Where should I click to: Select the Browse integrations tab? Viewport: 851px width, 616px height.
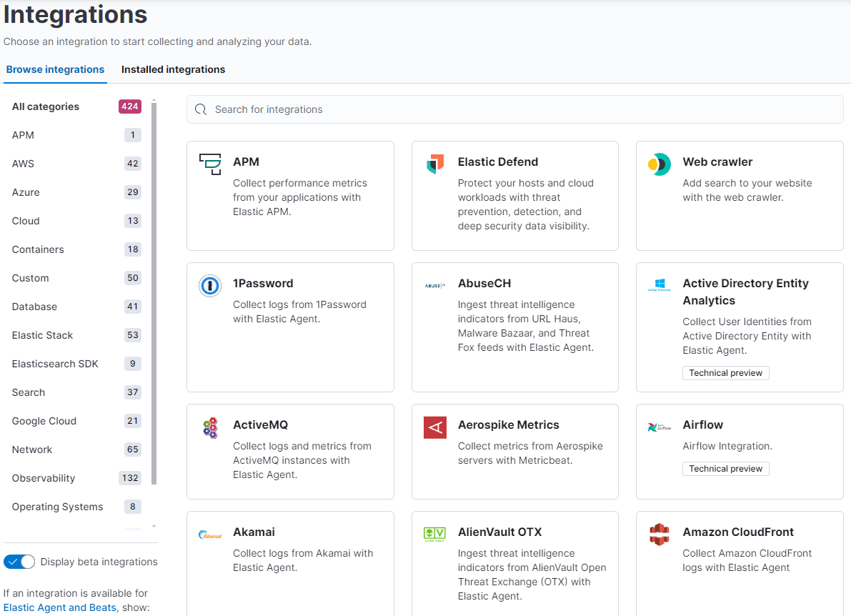click(55, 69)
